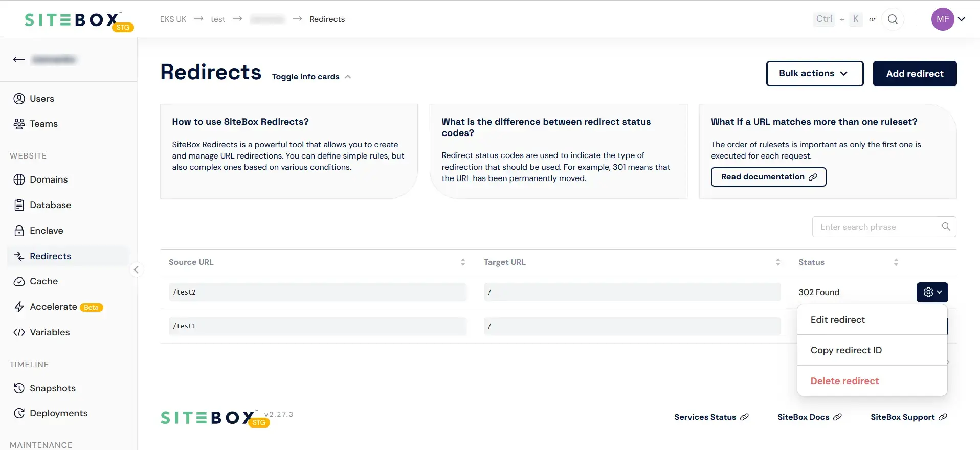980x450 pixels.
Task: Click the Deployments icon in sidebar
Action: tap(19, 413)
